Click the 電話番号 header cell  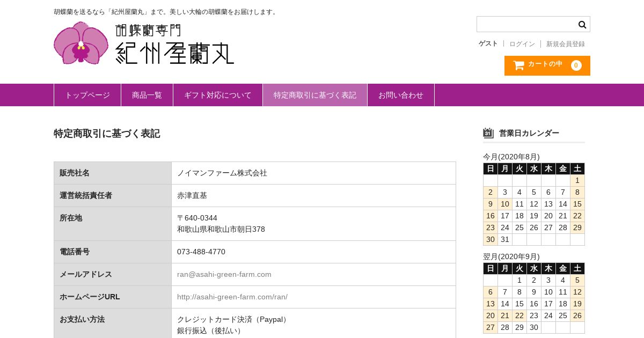(x=113, y=252)
